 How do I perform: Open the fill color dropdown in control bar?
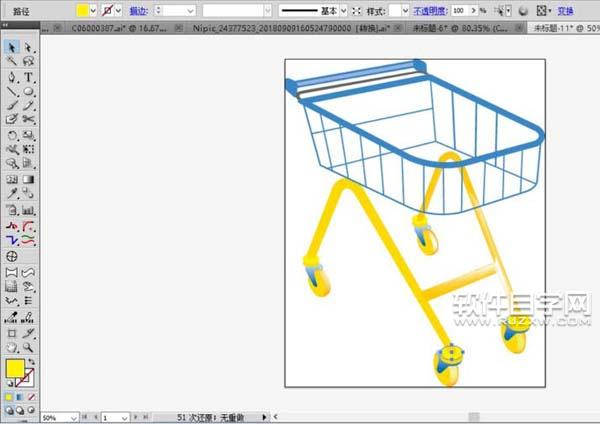point(93,11)
